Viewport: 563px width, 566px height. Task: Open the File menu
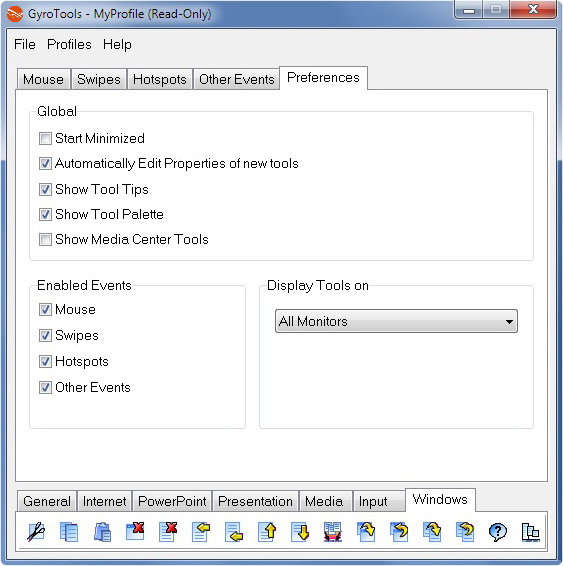pyautogui.click(x=25, y=44)
